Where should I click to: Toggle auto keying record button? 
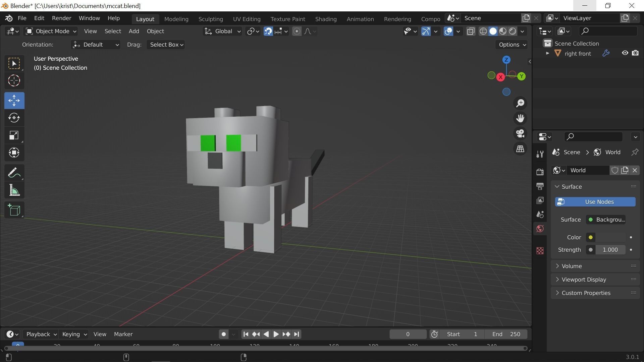coord(224,334)
